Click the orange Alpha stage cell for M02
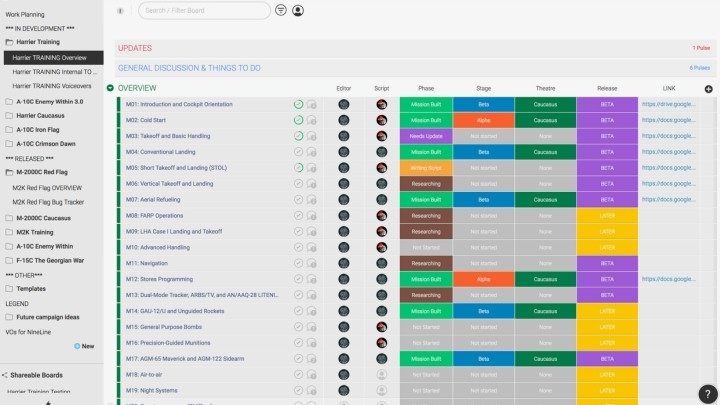Image resolution: width=720 pixels, height=405 pixels. [482, 120]
